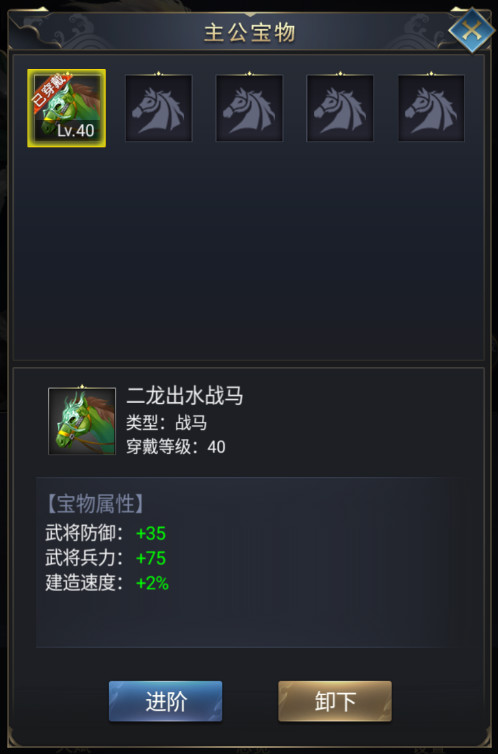Click the 建造速度 +2% attribute row

107,583
